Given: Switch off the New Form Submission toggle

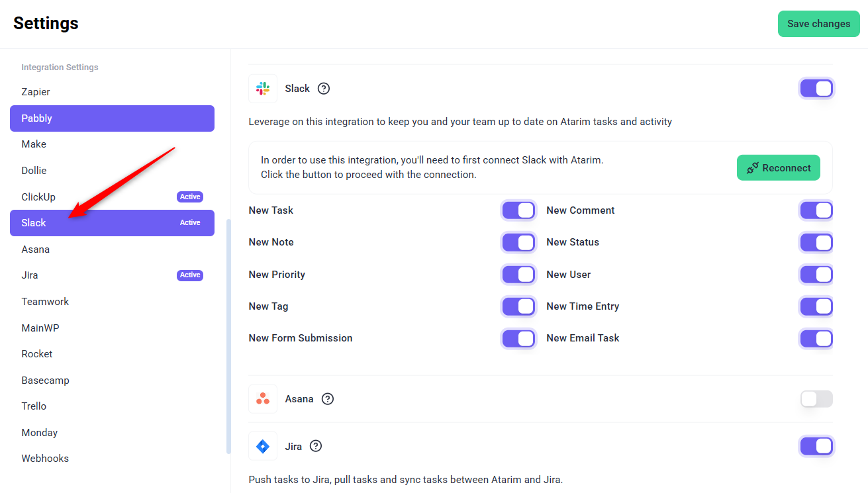Looking at the screenshot, I should pos(518,339).
